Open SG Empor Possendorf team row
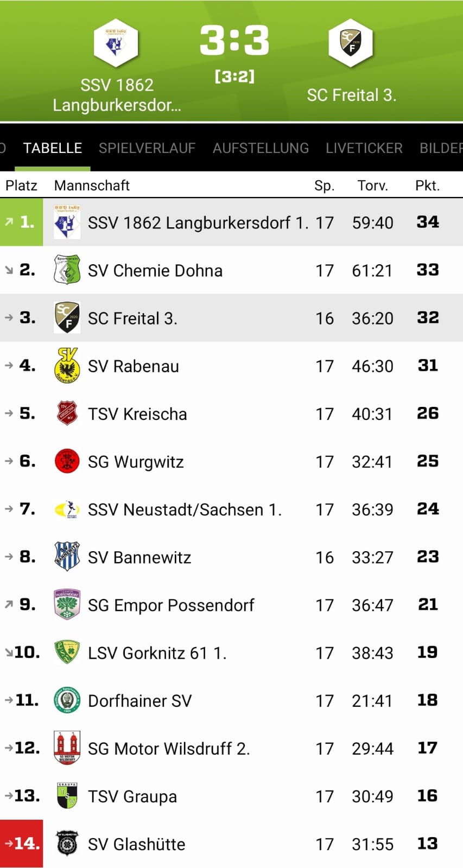463x868 pixels. 231,604
